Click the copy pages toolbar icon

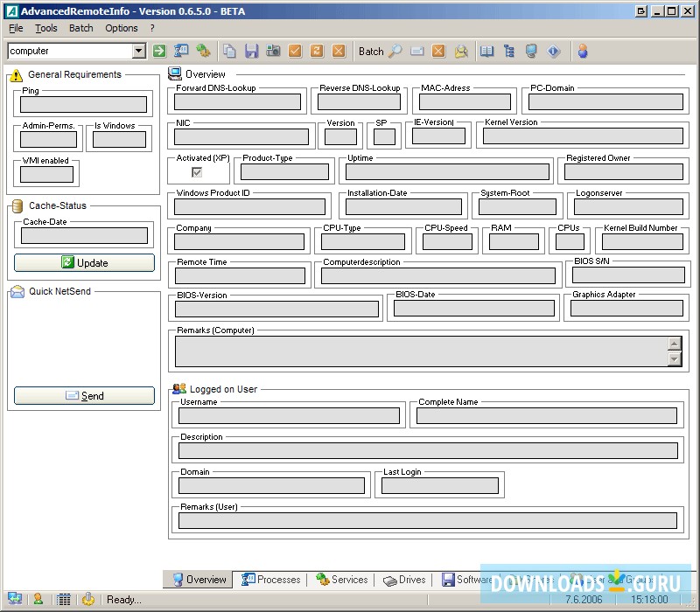pos(229,51)
